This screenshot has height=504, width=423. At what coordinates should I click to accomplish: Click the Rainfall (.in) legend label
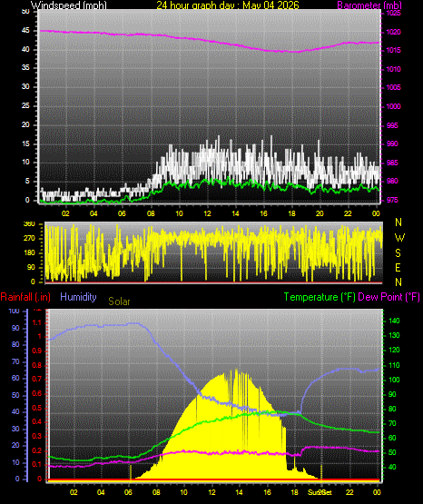click(x=25, y=297)
